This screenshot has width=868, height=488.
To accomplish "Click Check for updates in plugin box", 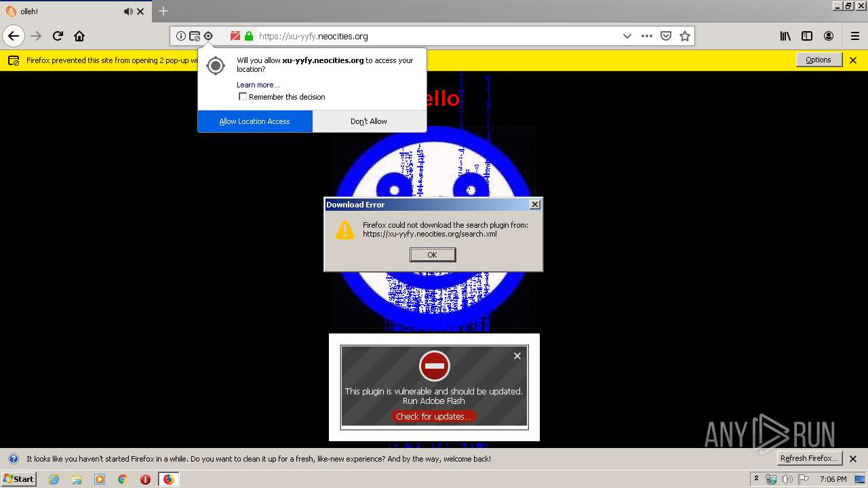I will coord(433,416).
